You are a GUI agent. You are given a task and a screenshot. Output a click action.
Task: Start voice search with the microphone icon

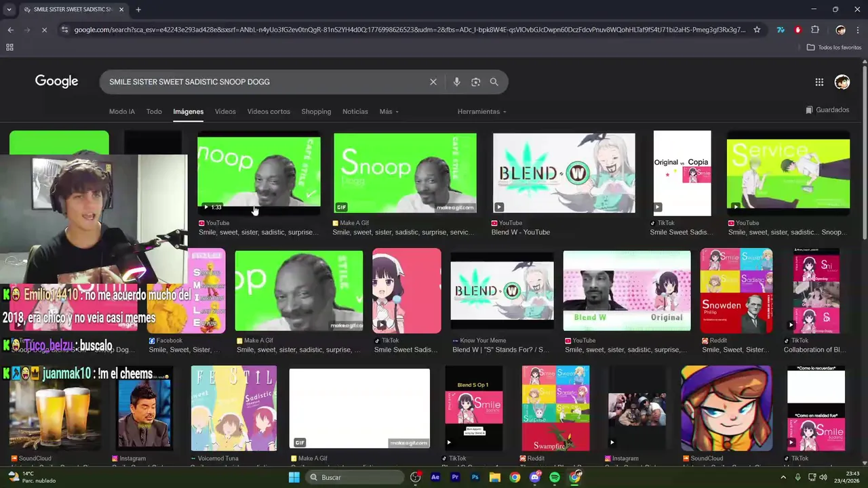(456, 82)
